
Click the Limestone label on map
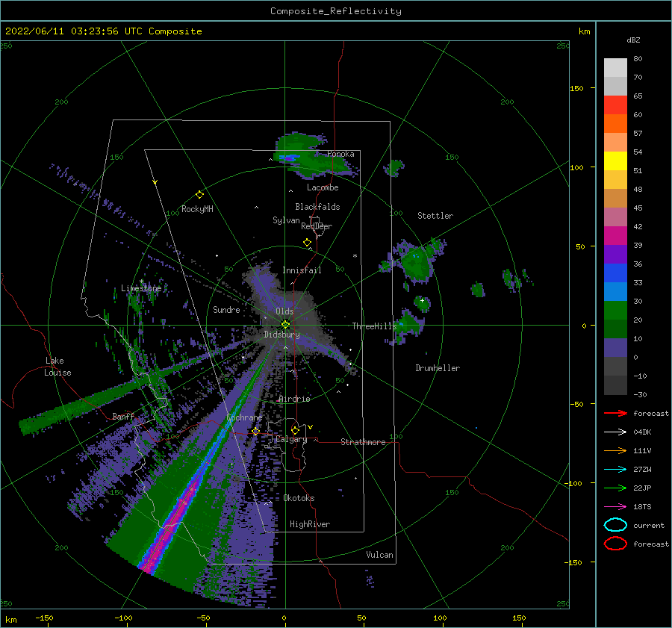click(x=141, y=288)
